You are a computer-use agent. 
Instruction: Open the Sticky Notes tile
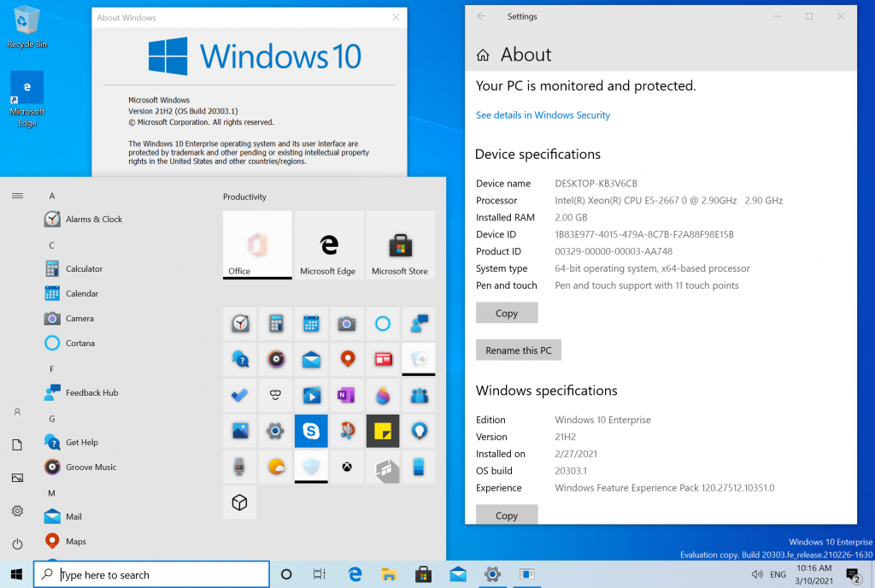point(383,431)
